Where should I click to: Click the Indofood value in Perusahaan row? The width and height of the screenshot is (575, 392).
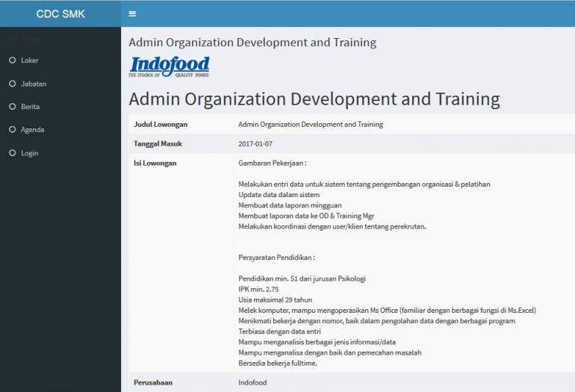click(x=252, y=382)
